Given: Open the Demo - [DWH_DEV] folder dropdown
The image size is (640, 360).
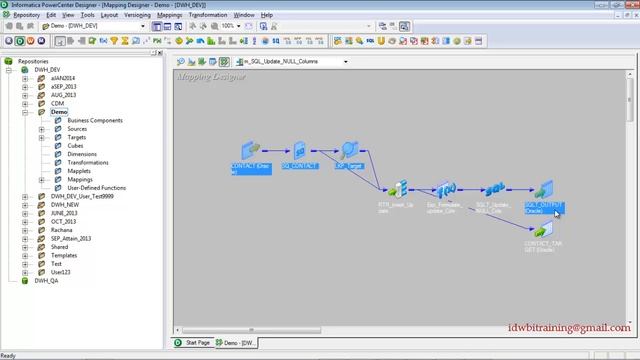Looking at the screenshot, I should point(142,26).
